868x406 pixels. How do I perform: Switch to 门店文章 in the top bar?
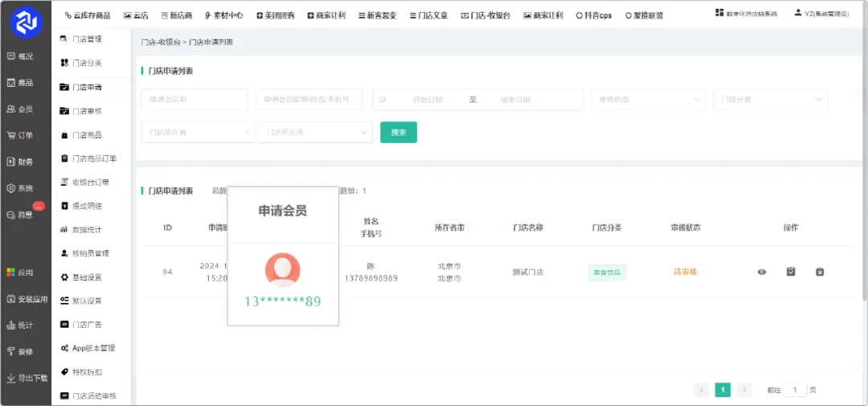pos(429,15)
